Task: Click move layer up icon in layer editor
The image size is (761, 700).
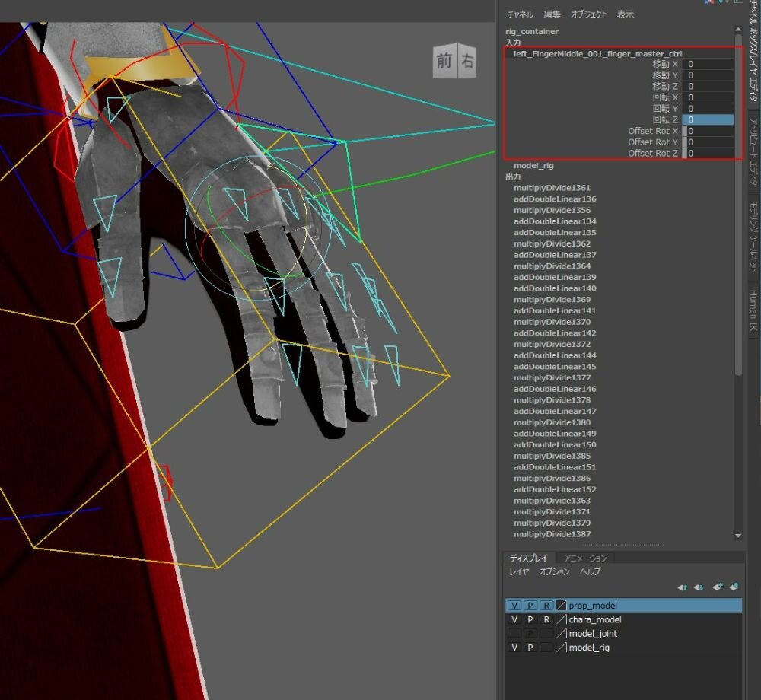Action: coord(682,587)
